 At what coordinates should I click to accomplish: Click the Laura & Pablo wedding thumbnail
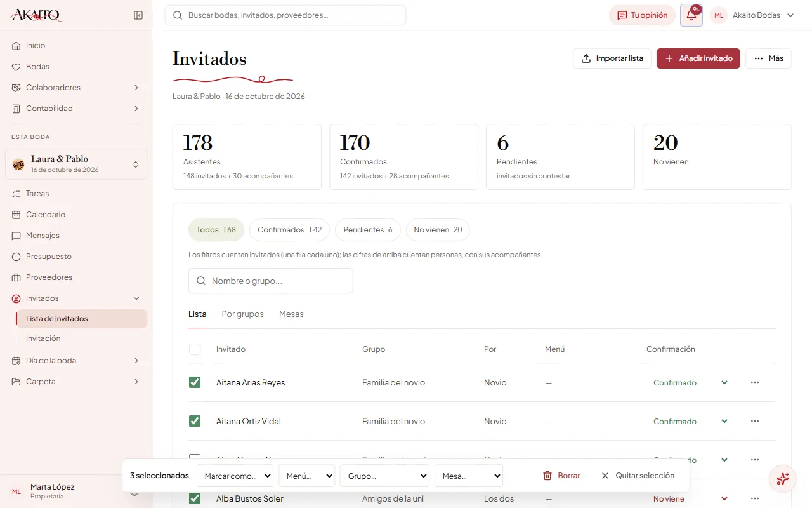18,164
